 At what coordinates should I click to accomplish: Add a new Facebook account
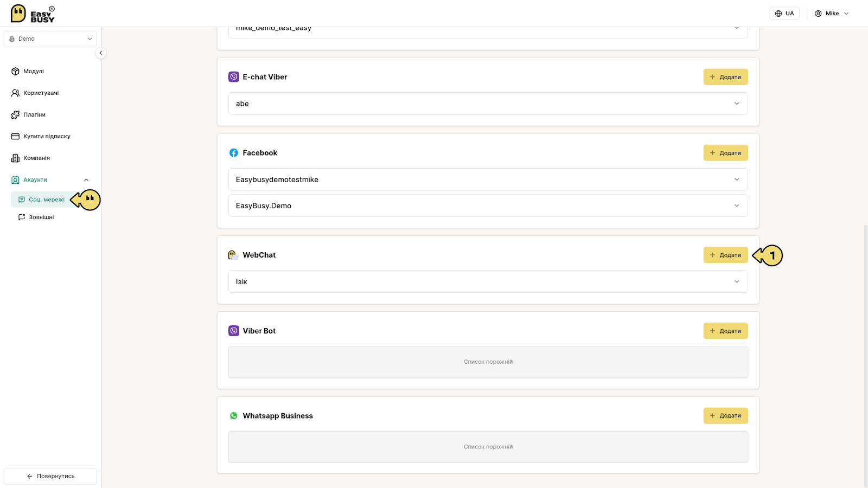(725, 153)
